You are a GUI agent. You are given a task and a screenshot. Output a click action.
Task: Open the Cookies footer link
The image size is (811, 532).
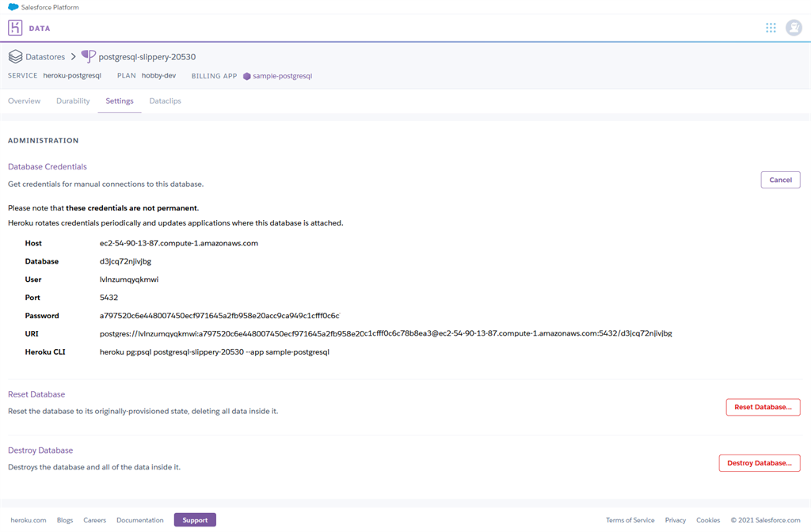(708, 520)
